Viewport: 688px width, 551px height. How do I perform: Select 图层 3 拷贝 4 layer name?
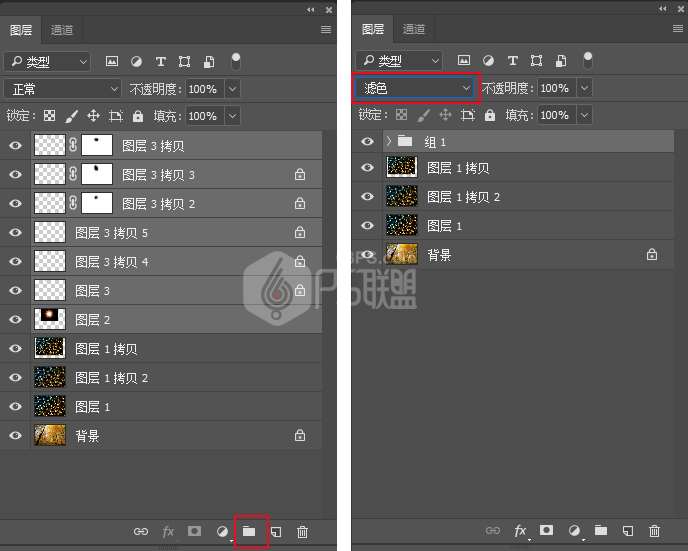[x=111, y=262]
